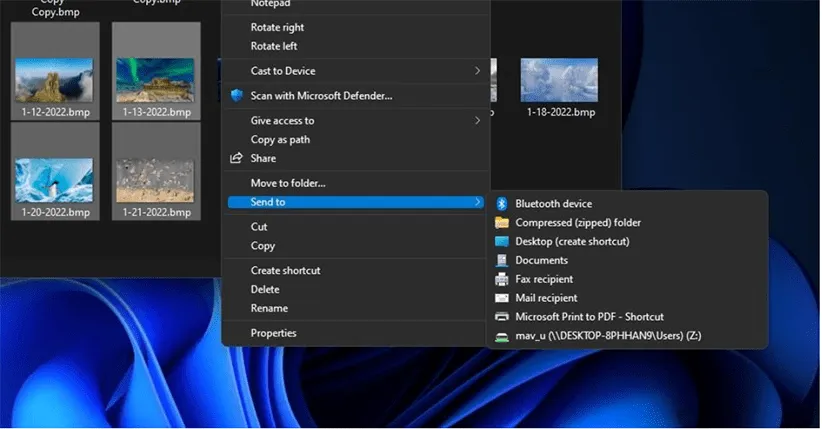Click the Microsoft Defender shield icon
822x429 pixels.
pos(237,96)
